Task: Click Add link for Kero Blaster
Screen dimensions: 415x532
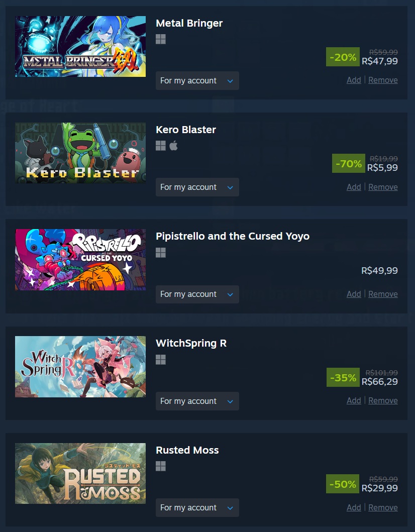Action: pos(354,187)
